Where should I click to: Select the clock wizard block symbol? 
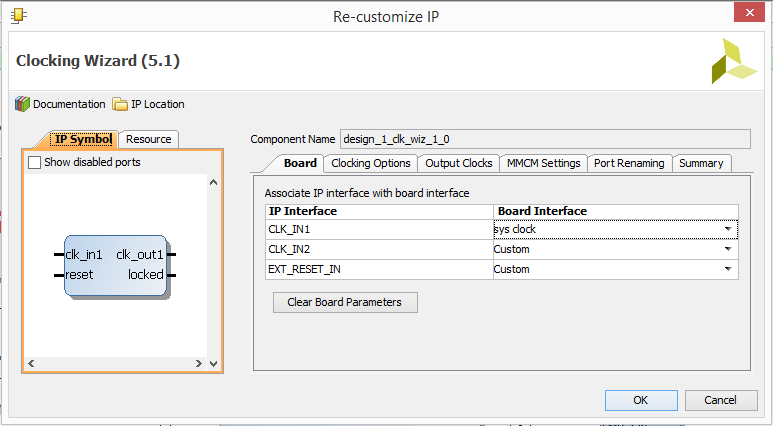click(x=115, y=265)
